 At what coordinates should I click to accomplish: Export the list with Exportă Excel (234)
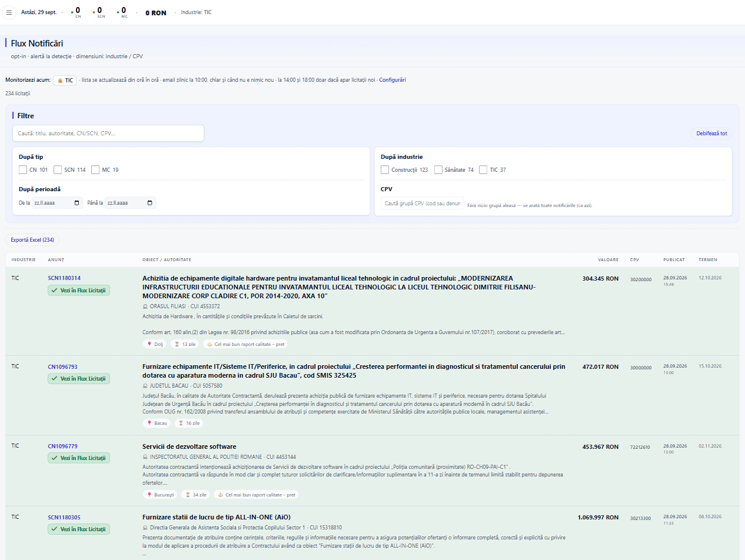point(32,240)
